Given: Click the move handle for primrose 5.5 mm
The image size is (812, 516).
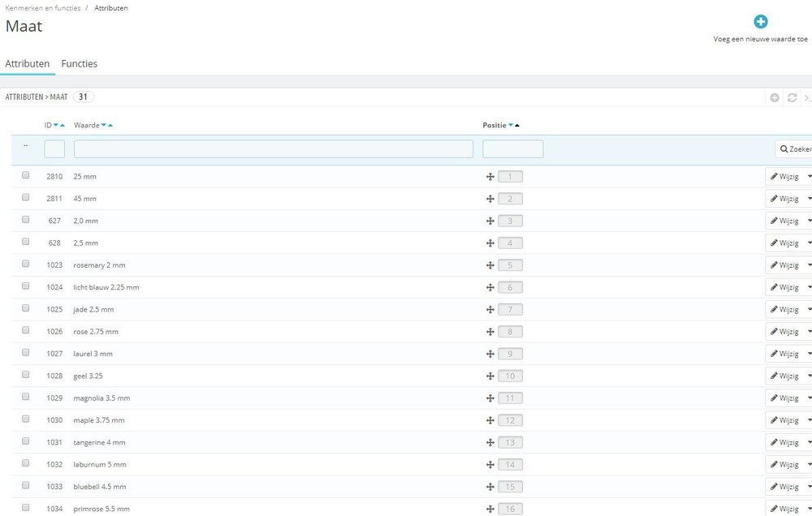Looking at the screenshot, I should [490, 510].
